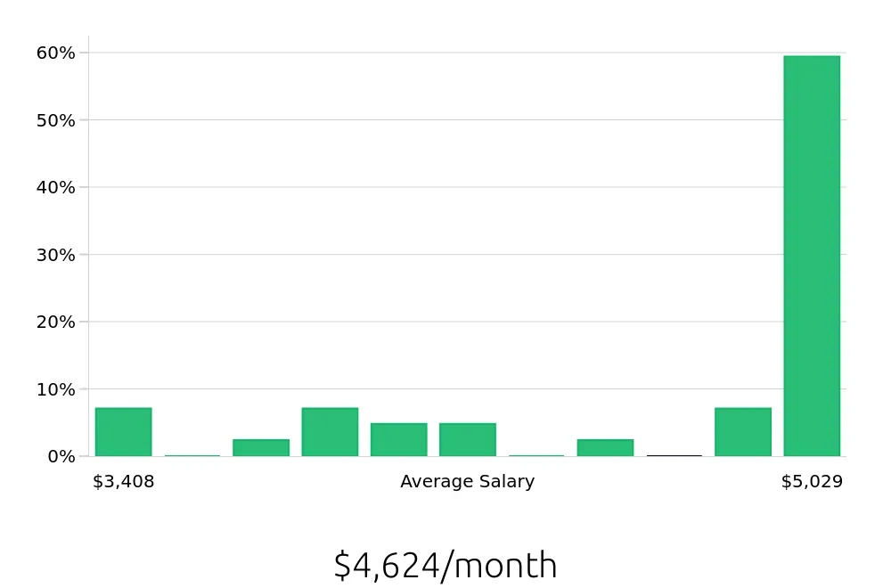Click the 60% y-axis label
This screenshot has height=588, width=891.
55,53
